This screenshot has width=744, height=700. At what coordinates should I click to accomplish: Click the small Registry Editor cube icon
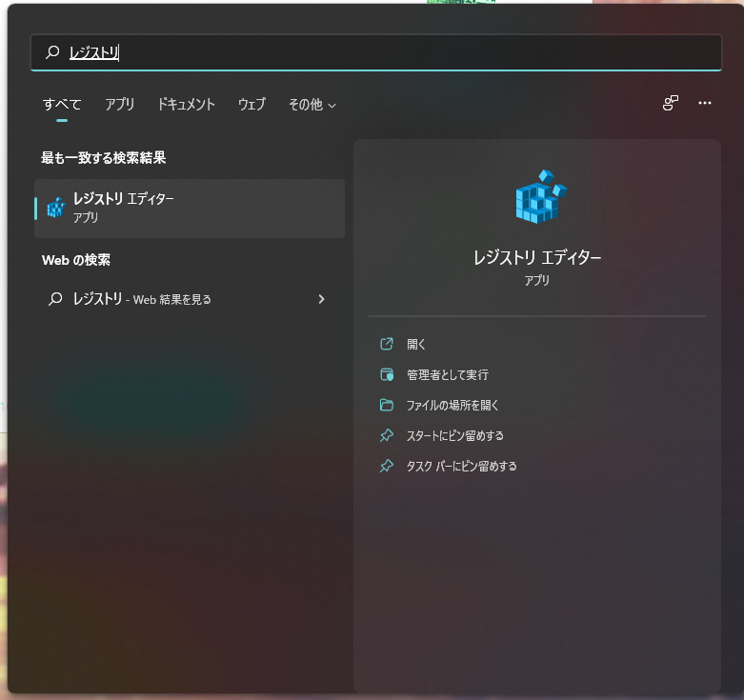pyautogui.click(x=55, y=208)
